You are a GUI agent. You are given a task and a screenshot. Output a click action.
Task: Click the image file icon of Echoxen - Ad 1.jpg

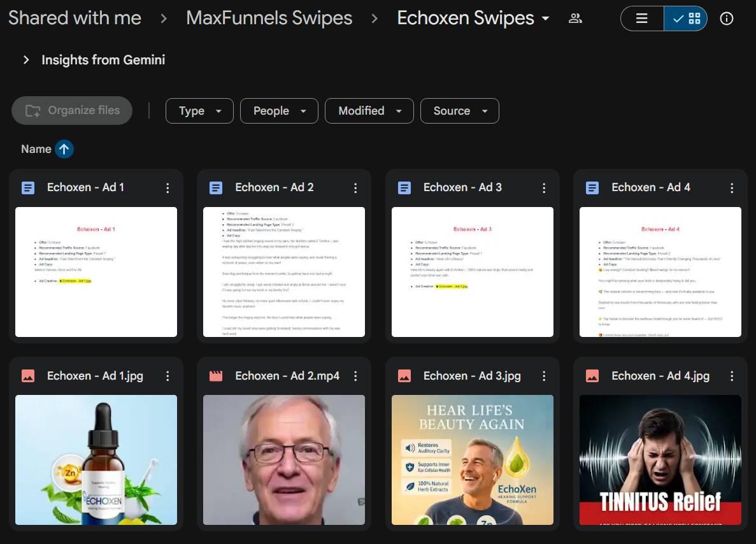[x=28, y=376]
